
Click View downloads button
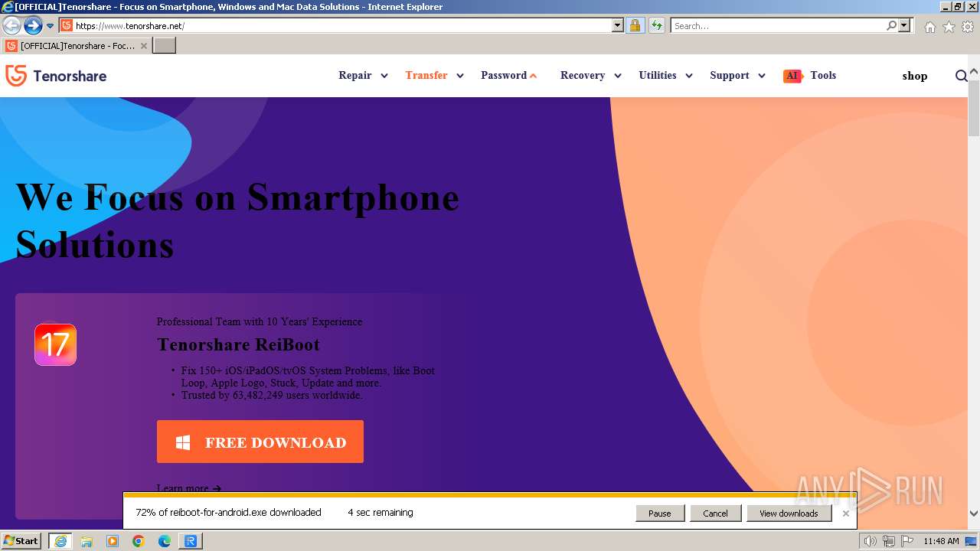point(789,514)
